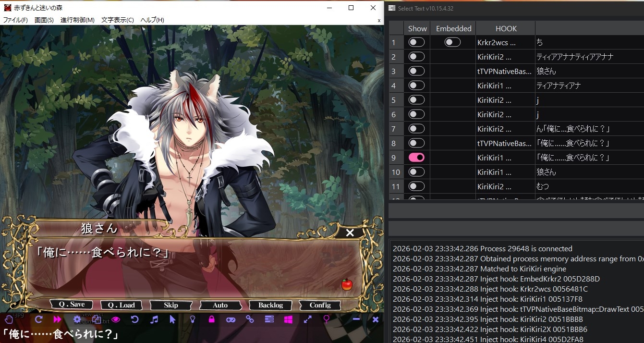Select hook cell 'Krkr2wcs ...' in row 1

[505, 42]
